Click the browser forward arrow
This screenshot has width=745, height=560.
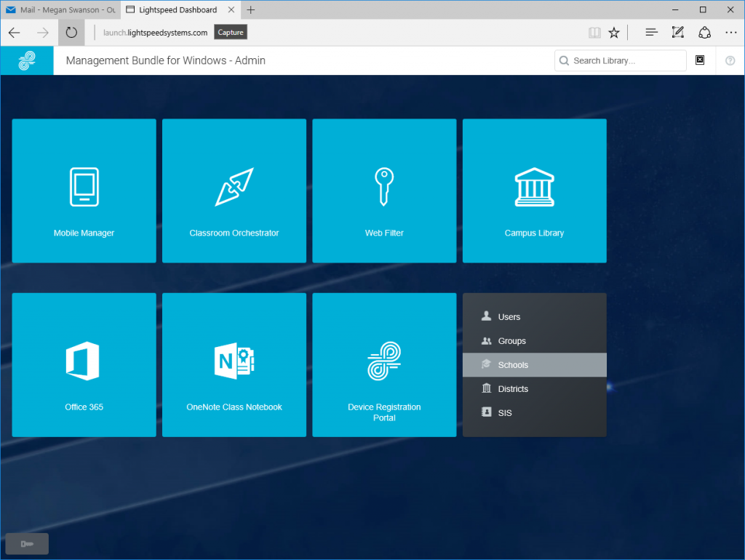coord(43,32)
